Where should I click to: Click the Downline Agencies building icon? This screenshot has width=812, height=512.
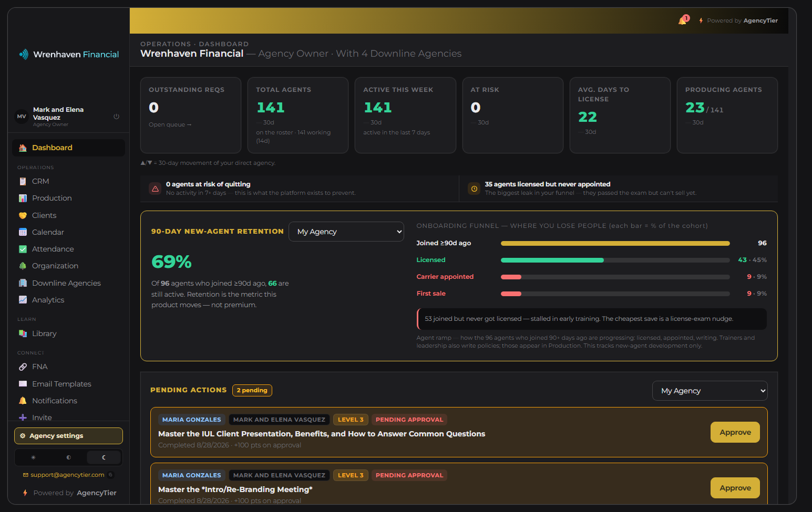pyautogui.click(x=23, y=283)
